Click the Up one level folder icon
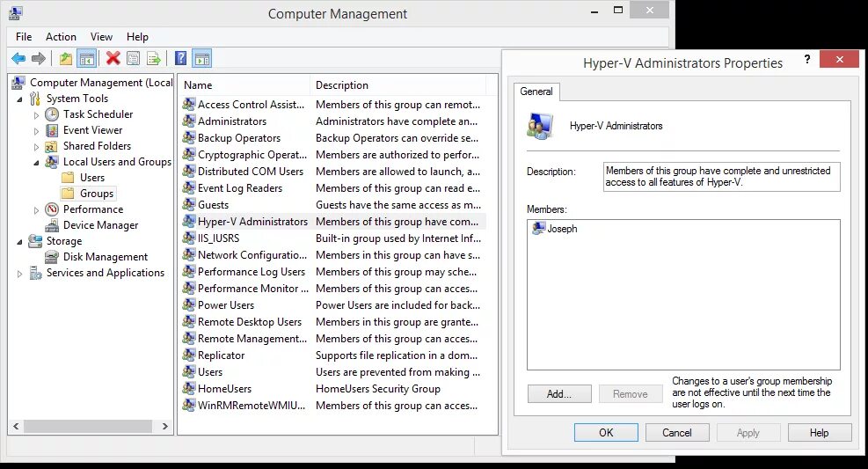 point(66,58)
